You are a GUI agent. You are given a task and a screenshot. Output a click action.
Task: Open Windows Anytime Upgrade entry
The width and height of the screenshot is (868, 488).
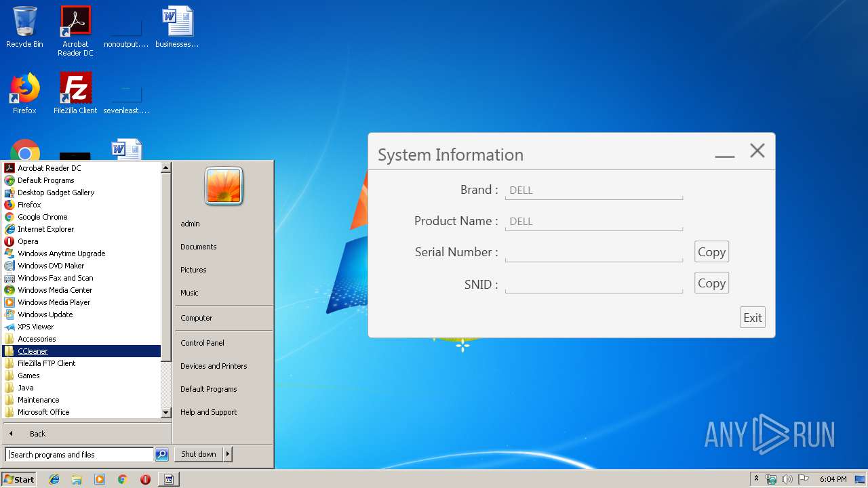point(81,253)
